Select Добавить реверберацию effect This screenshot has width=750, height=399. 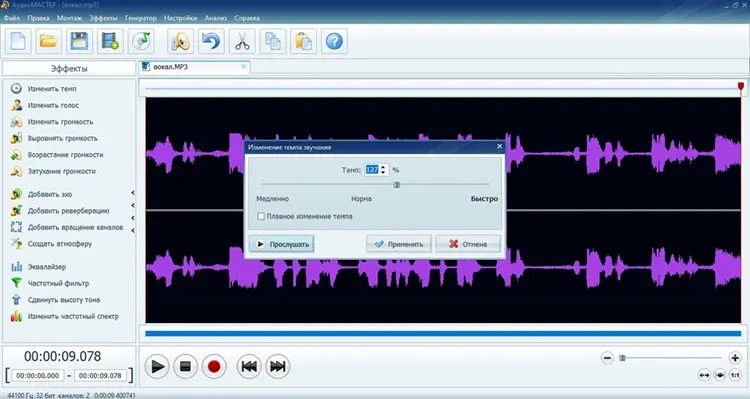point(60,211)
